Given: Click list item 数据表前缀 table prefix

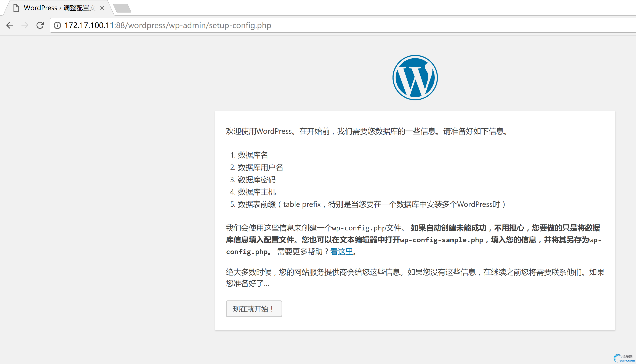Looking at the screenshot, I should click(x=371, y=204).
